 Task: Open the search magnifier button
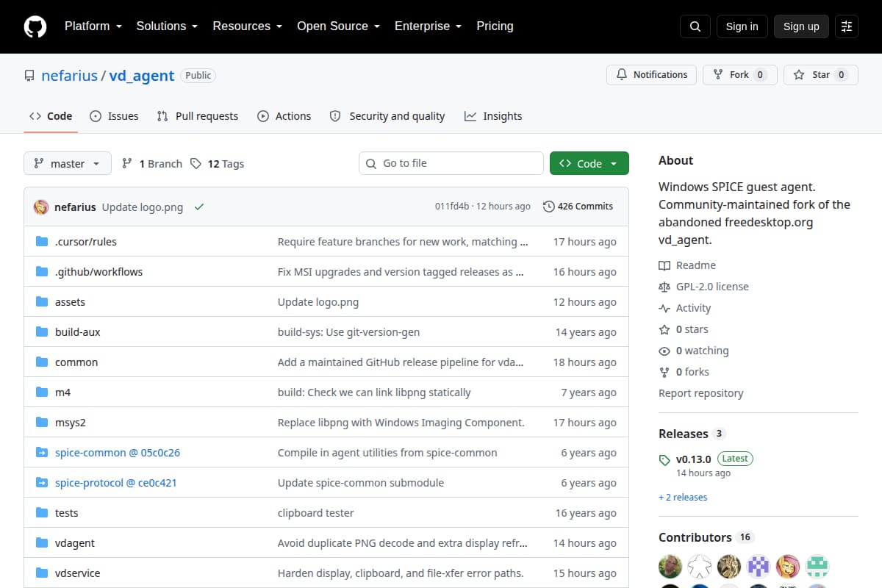695,26
